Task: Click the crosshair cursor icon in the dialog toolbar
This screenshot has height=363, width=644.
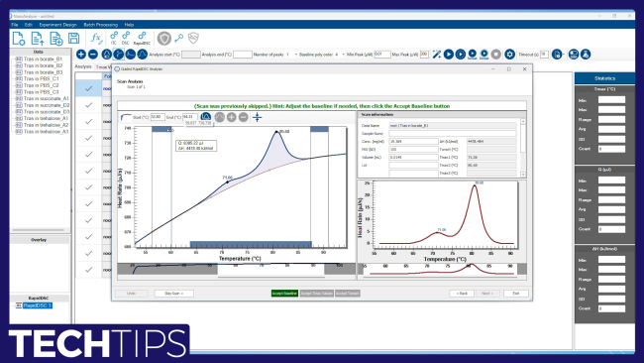Action: pos(258,117)
